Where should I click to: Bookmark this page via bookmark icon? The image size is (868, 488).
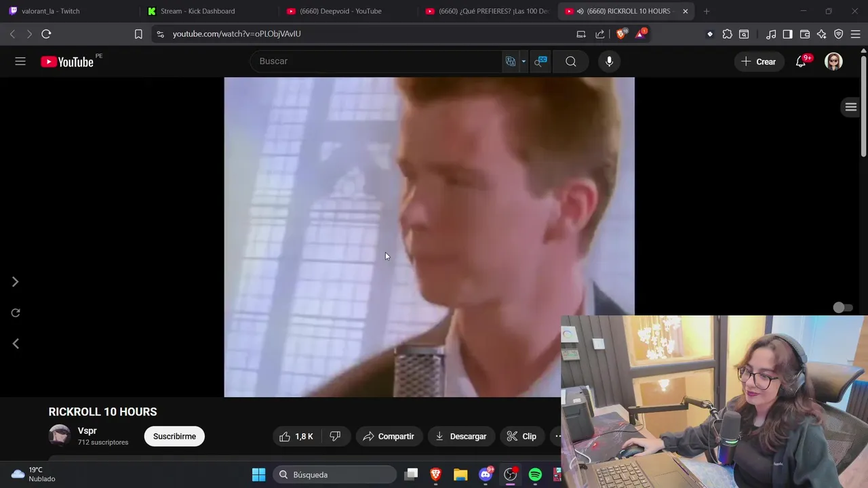tap(138, 34)
